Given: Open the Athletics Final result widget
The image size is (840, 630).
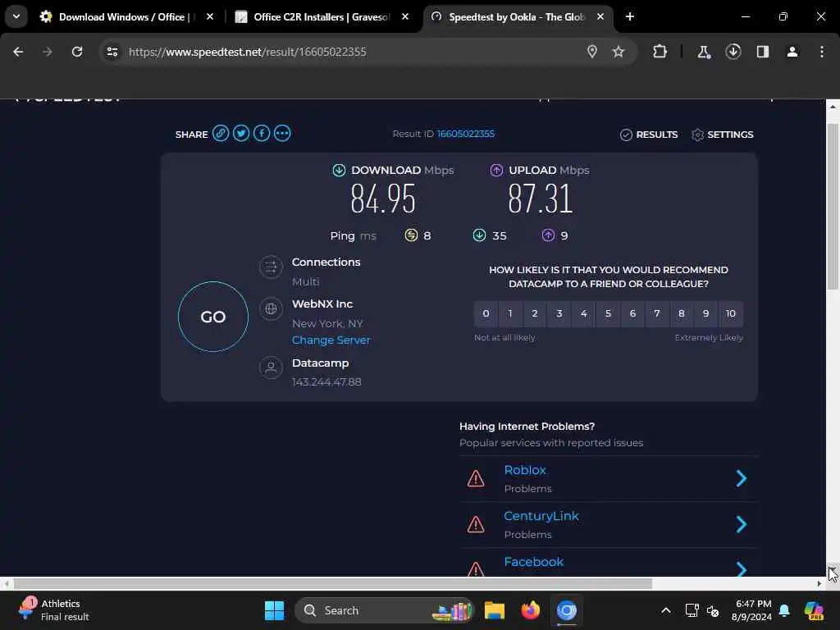Looking at the screenshot, I should [53, 610].
